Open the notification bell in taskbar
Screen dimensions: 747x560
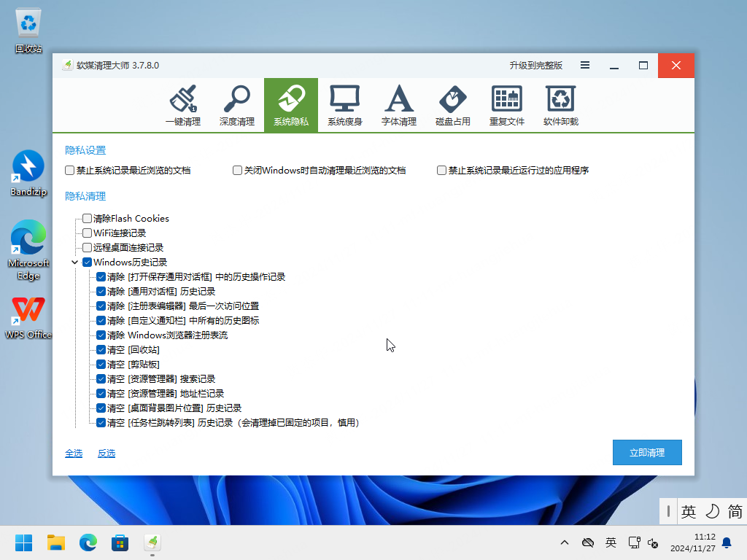(727, 542)
